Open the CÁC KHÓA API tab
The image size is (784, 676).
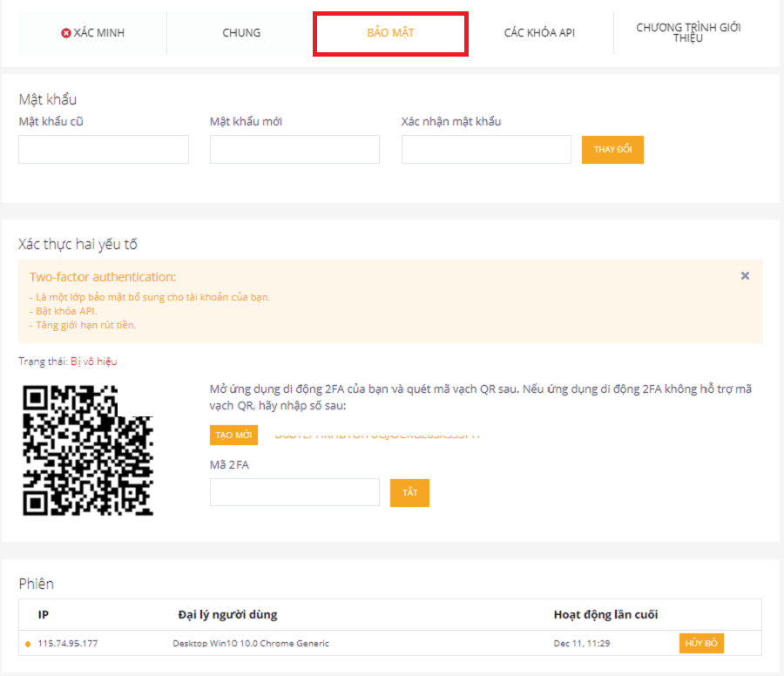[x=539, y=33]
